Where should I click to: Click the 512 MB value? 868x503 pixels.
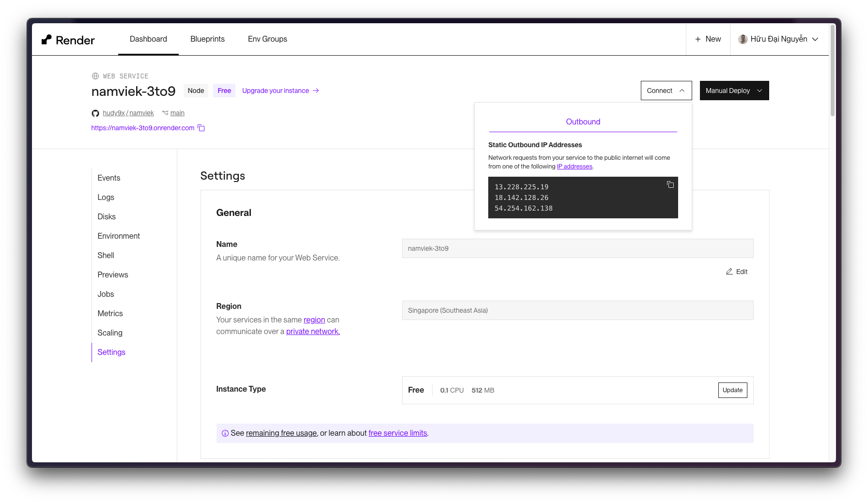coord(483,390)
